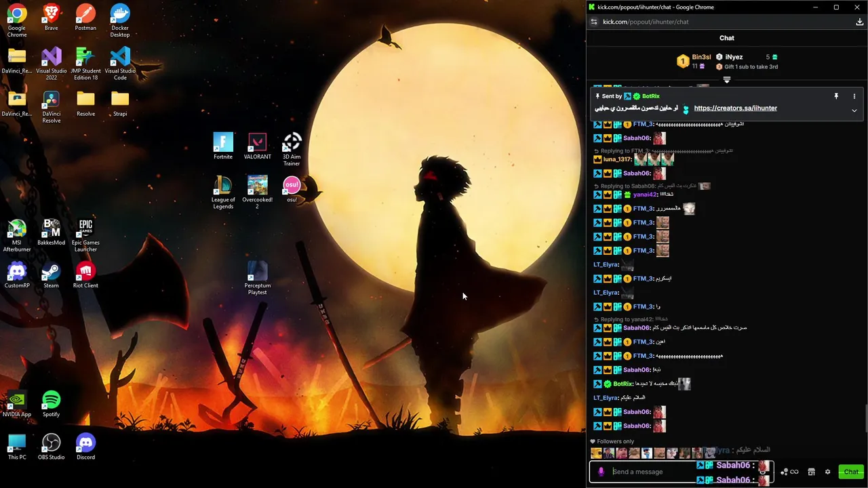This screenshot has height=488, width=868.
Task: Open Visual Studio 2022 shortcut
Action: (x=51, y=64)
